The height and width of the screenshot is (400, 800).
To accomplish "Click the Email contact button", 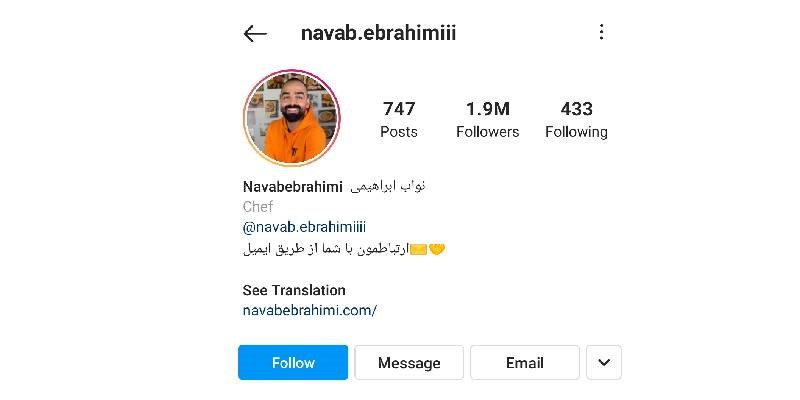I will (524, 363).
